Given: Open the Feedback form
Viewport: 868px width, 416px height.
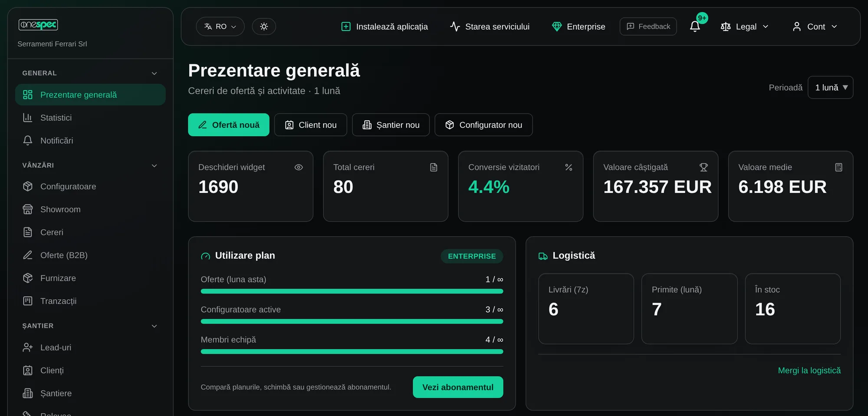Looking at the screenshot, I should click(648, 26).
